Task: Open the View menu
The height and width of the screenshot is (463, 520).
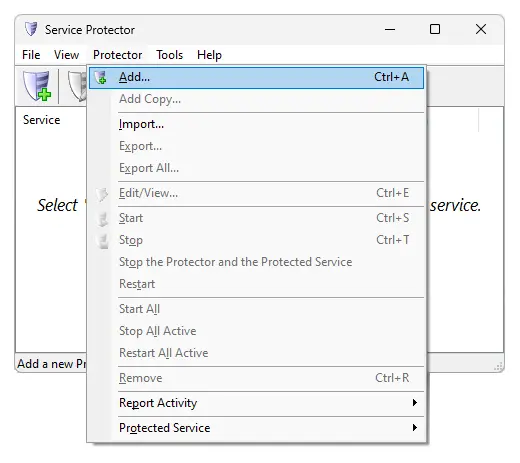Action: [66, 55]
